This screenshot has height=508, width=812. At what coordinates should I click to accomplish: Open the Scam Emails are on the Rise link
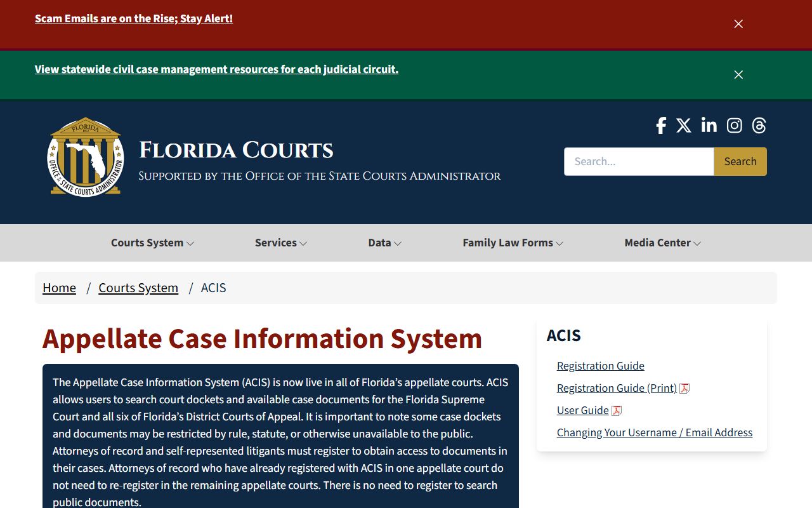(x=134, y=18)
